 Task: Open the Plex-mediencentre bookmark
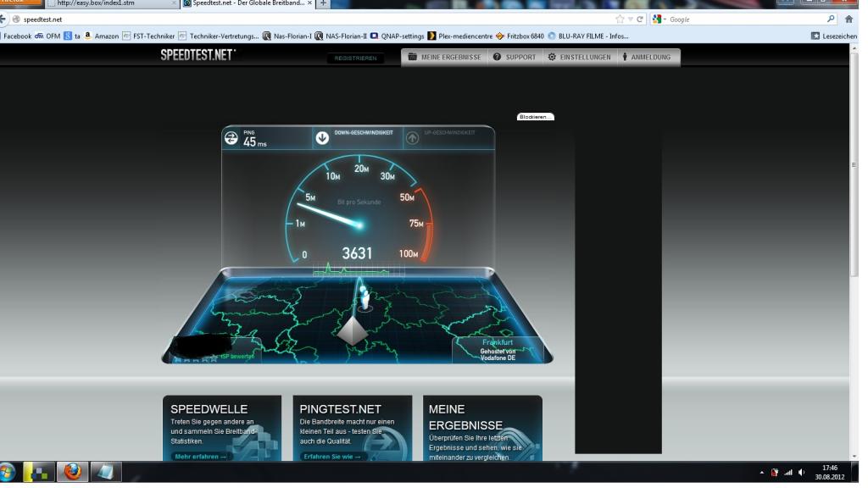[460, 36]
